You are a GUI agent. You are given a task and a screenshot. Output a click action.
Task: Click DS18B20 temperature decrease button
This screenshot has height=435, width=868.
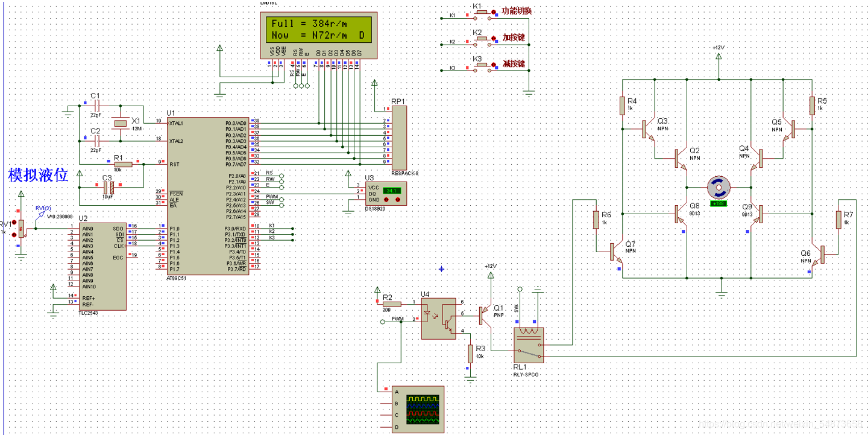(388, 198)
